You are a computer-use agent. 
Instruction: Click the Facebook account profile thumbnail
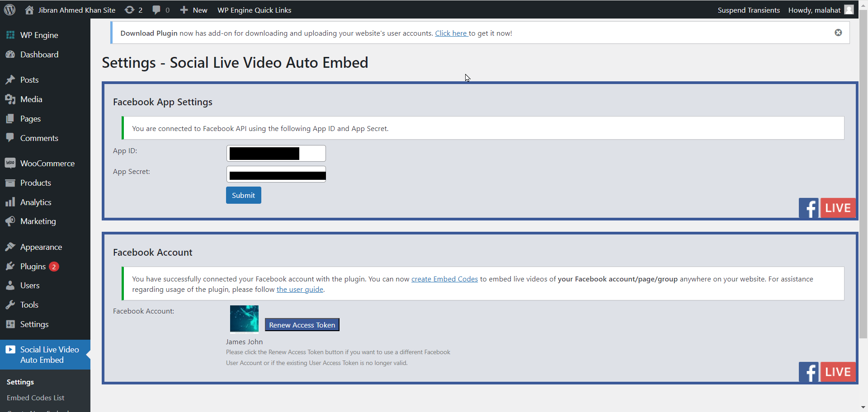[x=244, y=318]
